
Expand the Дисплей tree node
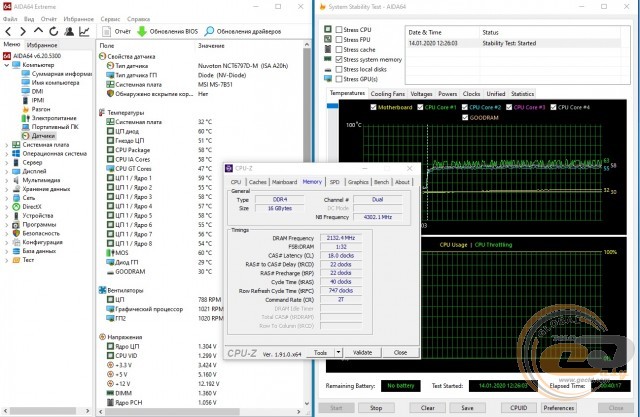(x=7, y=171)
